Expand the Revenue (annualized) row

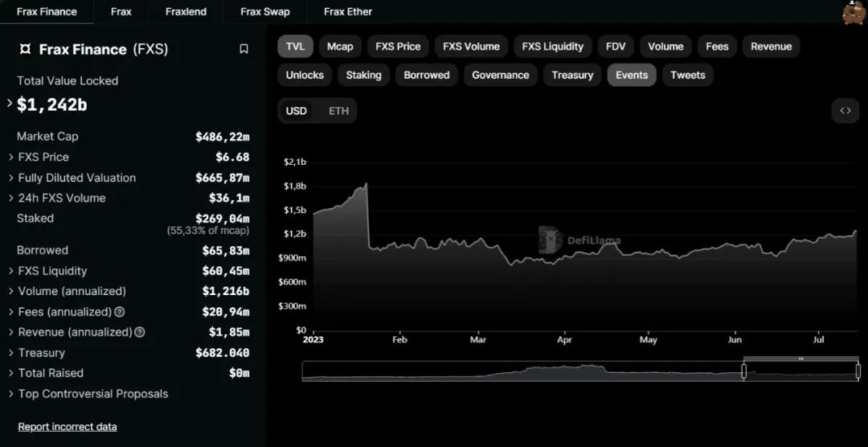11,332
